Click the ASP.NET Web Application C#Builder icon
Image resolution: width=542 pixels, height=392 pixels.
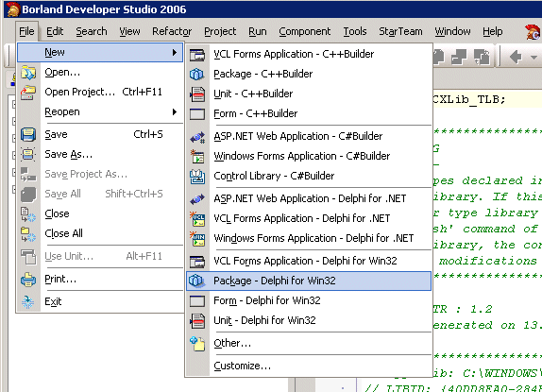(197, 137)
